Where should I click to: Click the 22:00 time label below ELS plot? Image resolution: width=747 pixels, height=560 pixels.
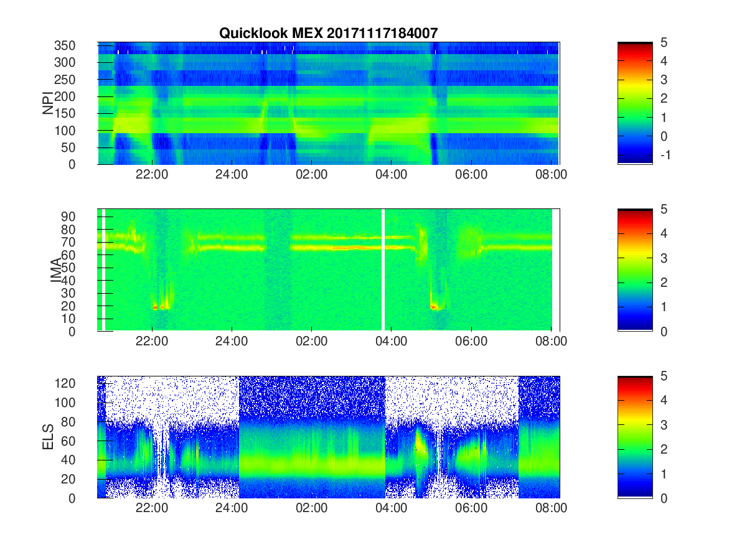(x=152, y=508)
